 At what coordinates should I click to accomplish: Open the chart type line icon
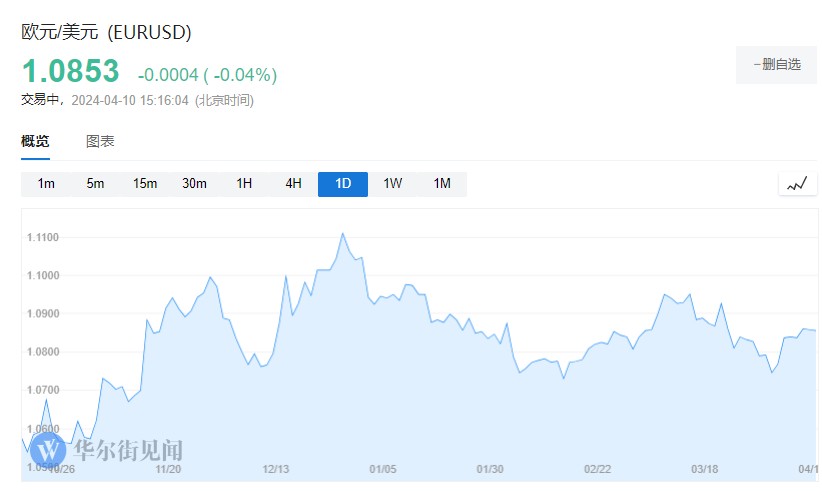coord(797,185)
